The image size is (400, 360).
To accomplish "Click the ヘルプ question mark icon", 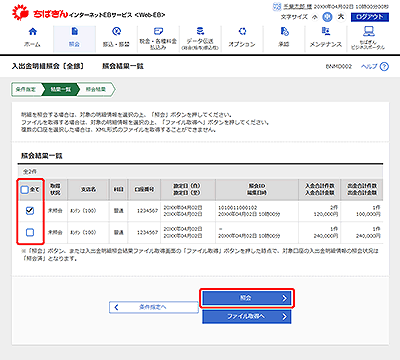I will [384, 67].
